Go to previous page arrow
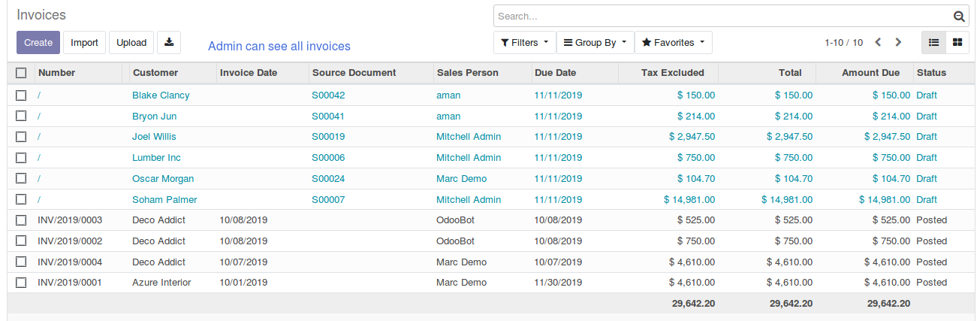This screenshot has width=980, height=321. pos(878,43)
